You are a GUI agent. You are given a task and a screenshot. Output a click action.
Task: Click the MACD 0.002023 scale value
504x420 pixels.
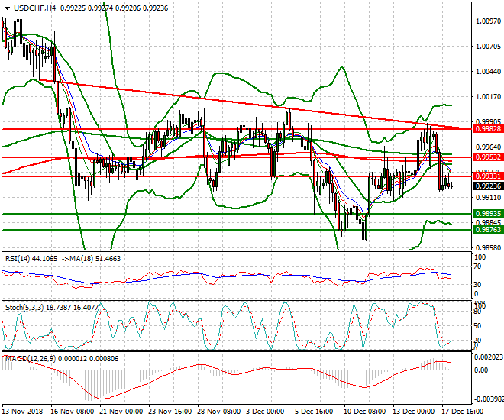point(488,357)
